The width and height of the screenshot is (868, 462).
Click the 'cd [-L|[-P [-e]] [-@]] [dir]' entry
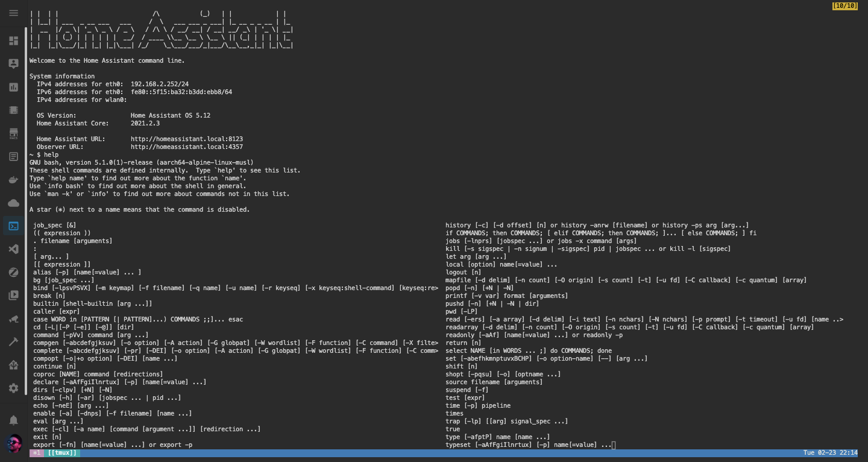point(84,328)
